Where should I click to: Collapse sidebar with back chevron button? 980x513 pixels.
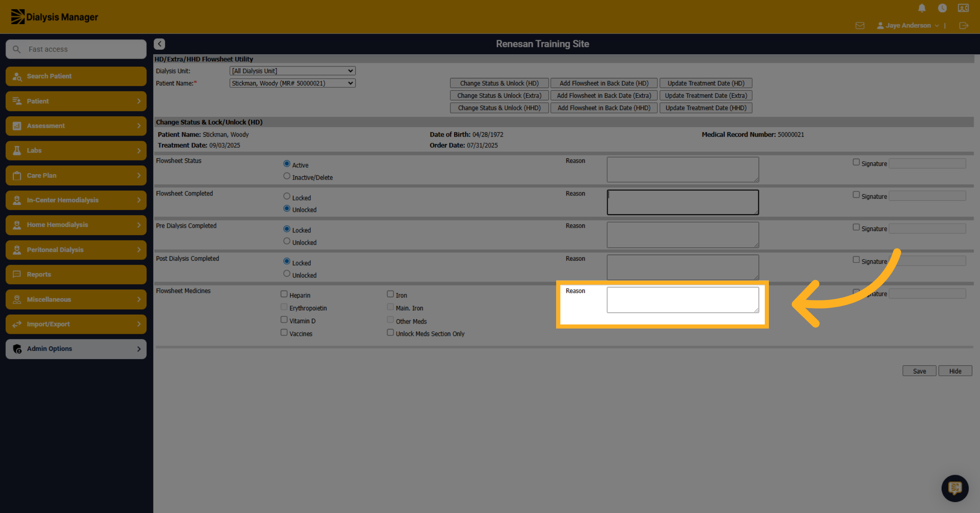[x=159, y=44]
